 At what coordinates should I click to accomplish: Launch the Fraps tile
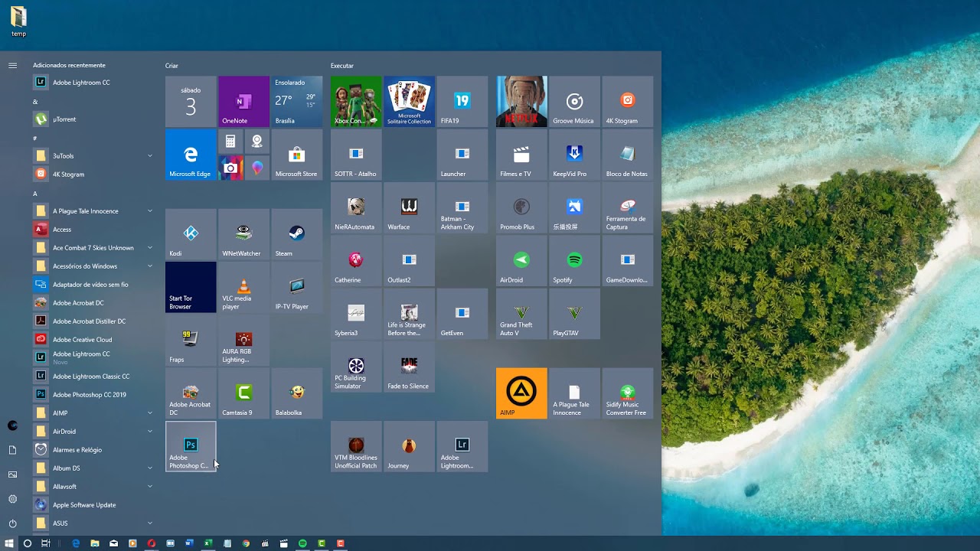point(191,340)
